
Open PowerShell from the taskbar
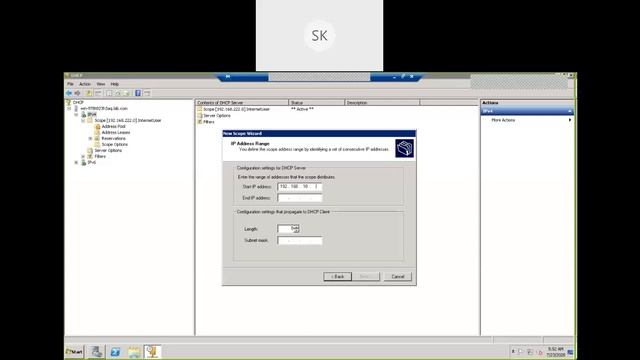116,351
